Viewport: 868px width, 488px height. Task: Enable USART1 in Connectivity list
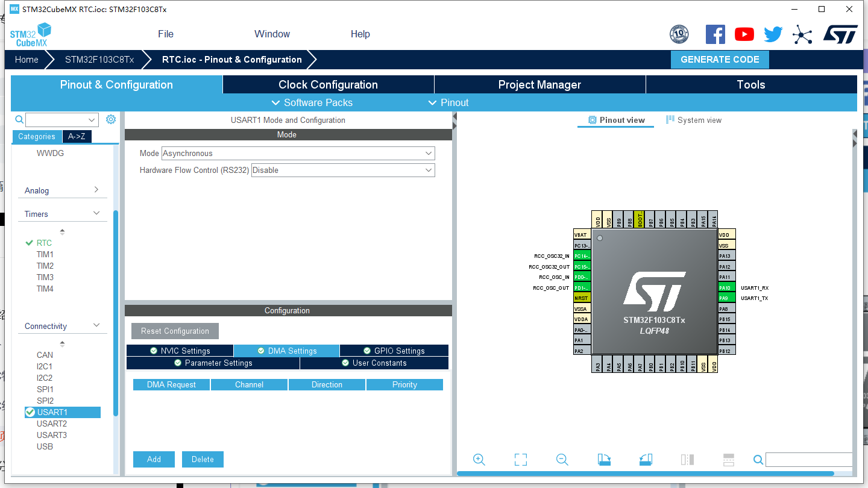click(30, 412)
